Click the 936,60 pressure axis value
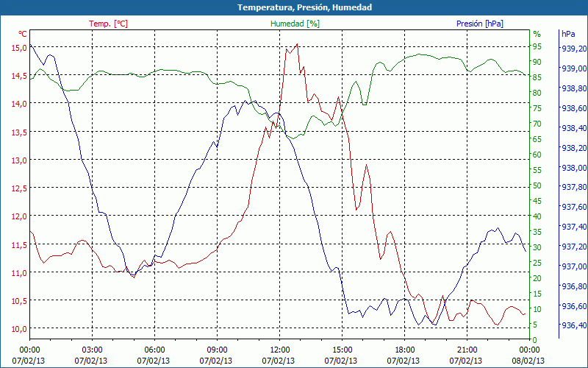This screenshot has width=588, height=368. click(x=574, y=306)
